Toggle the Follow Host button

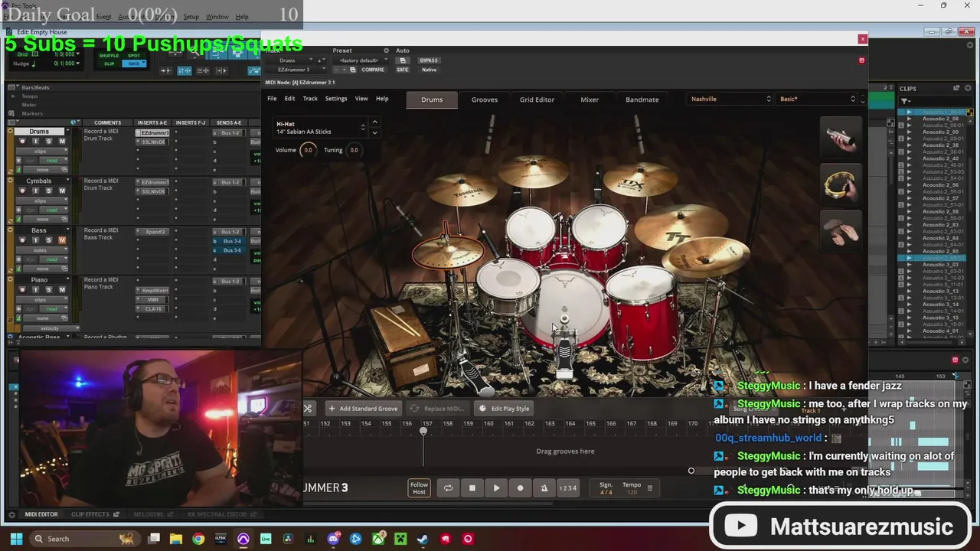pyautogui.click(x=419, y=488)
